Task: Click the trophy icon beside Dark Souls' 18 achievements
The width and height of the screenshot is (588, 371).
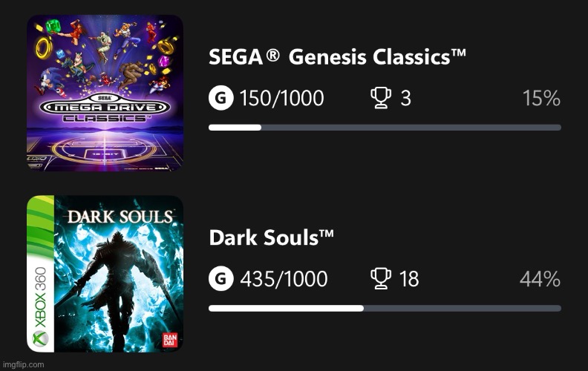Action: [380, 279]
